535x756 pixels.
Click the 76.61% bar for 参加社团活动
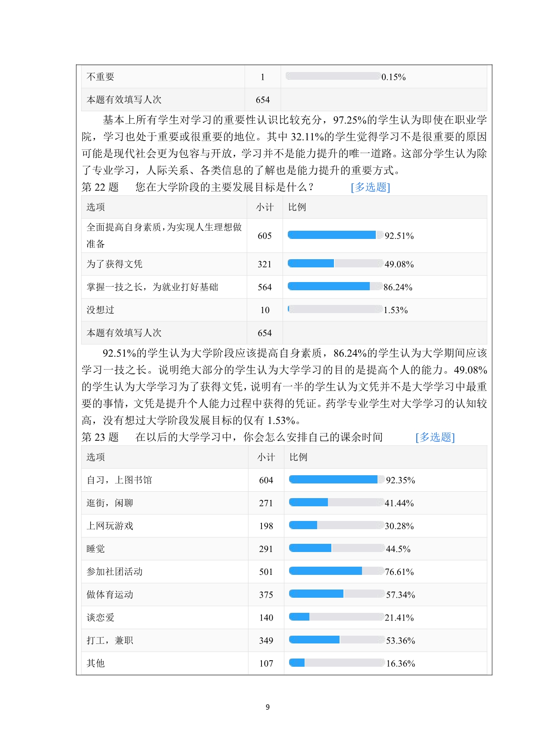tap(337, 571)
